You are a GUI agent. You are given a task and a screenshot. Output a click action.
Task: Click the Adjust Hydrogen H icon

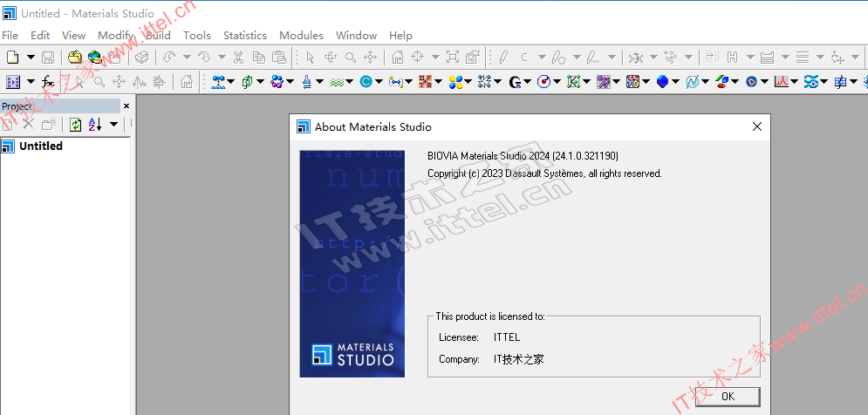(x=733, y=57)
